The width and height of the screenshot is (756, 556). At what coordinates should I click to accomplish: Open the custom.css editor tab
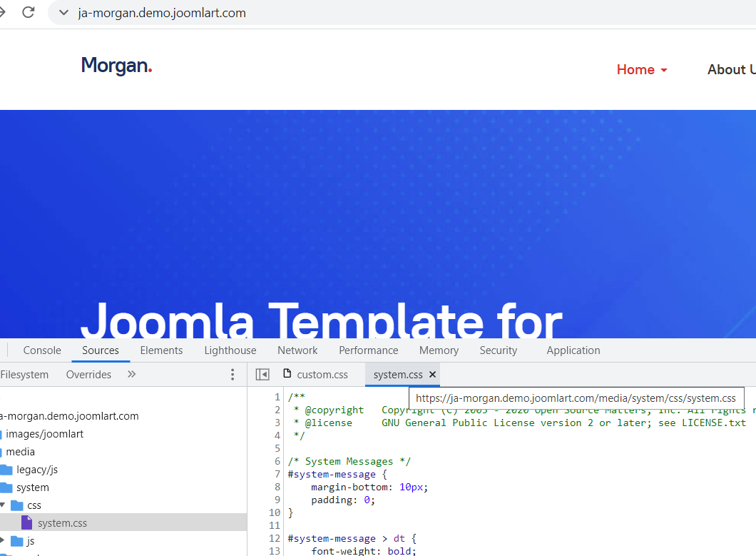click(316, 375)
